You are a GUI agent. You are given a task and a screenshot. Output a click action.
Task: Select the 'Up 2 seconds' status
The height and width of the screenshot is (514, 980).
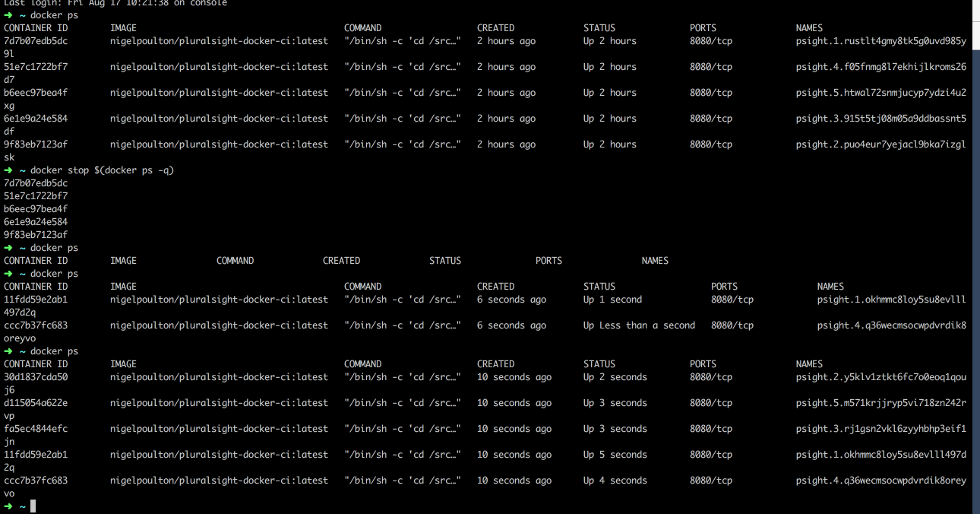(x=615, y=377)
